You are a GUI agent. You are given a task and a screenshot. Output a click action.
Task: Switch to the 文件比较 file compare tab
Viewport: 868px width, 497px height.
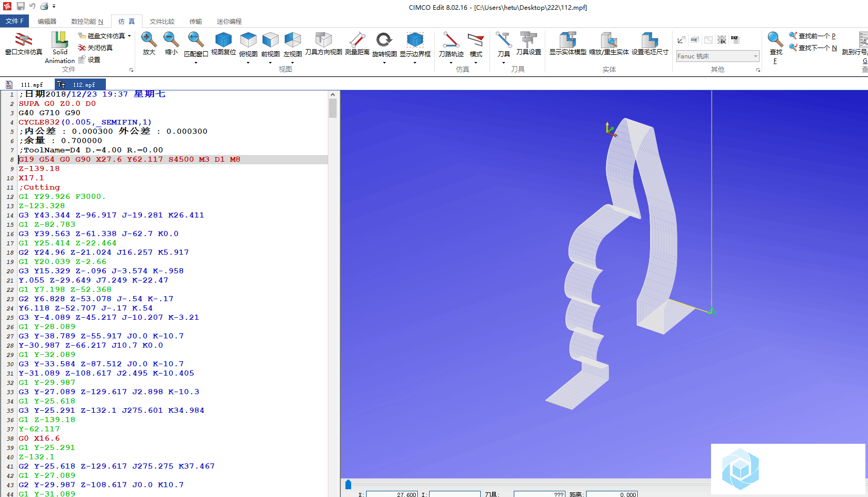click(162, 21)
